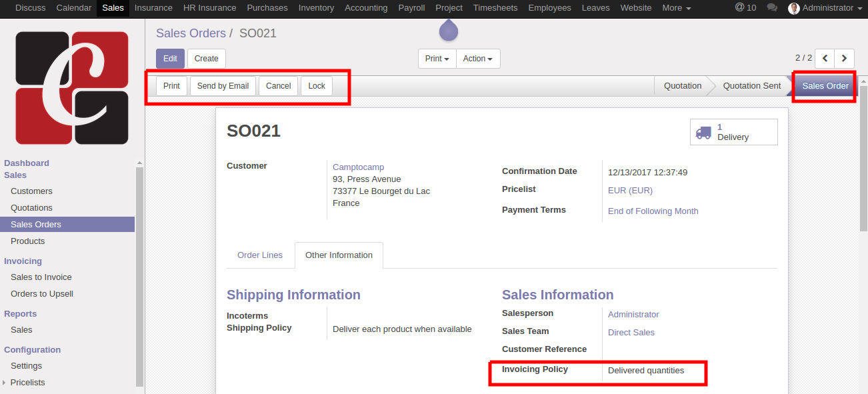Click the Lock button

pyautogui.click(x=317, y=86)
